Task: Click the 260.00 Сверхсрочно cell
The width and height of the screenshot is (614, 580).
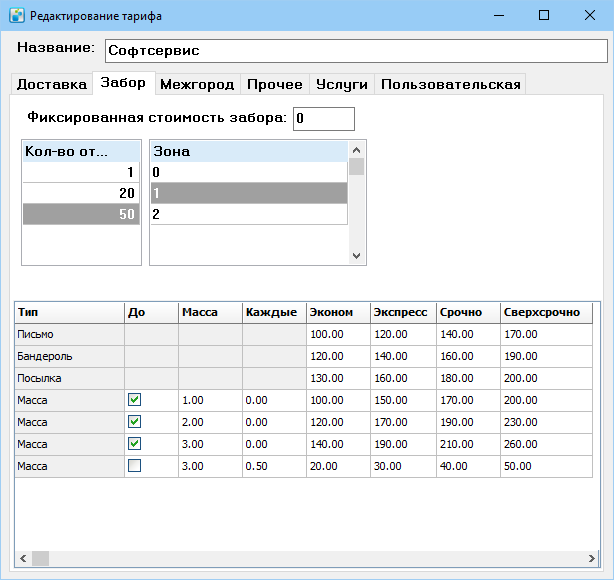Action: click(x=547, y=444)
